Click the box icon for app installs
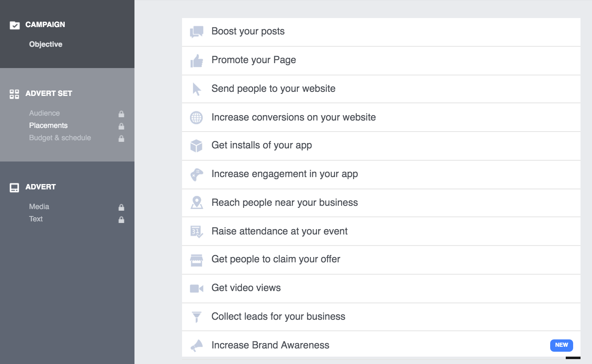Viewport: 592px width, 364px height. click(196, 146)
